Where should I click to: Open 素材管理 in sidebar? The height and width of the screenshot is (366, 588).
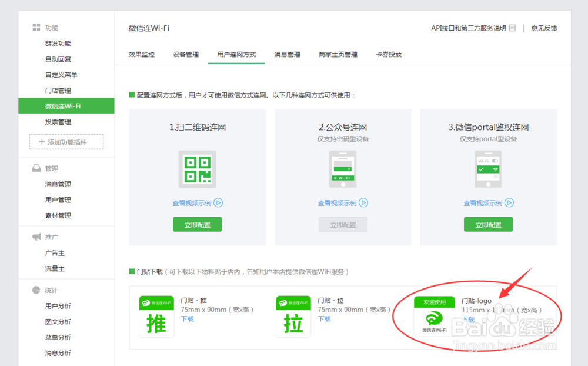(x=58, y=215)
